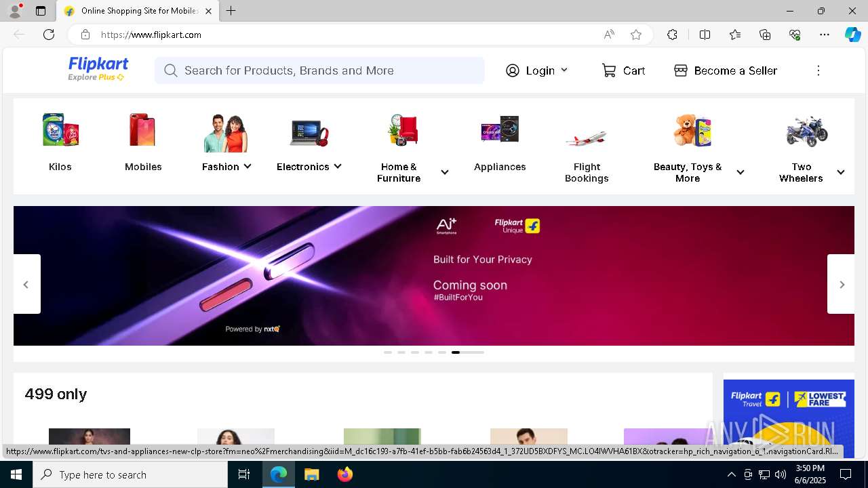Open Task View on taskbar
This screenshot has width=868, height=488.
244,474
